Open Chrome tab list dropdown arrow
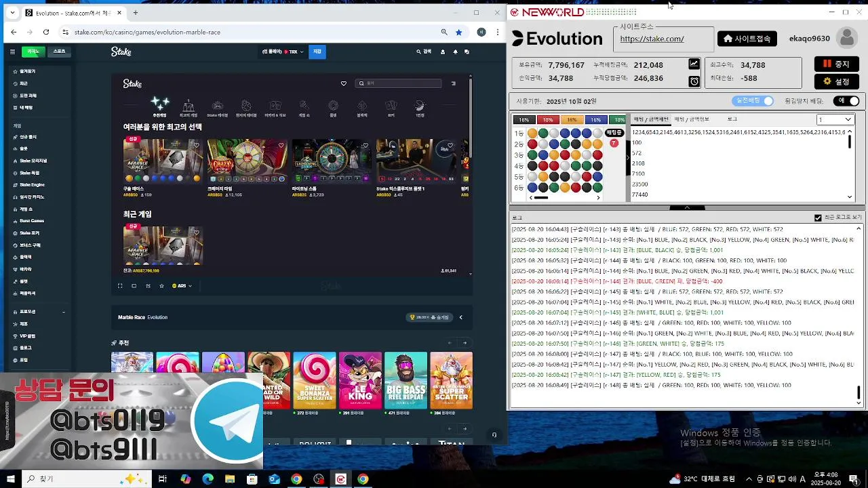 click(12, 13)
